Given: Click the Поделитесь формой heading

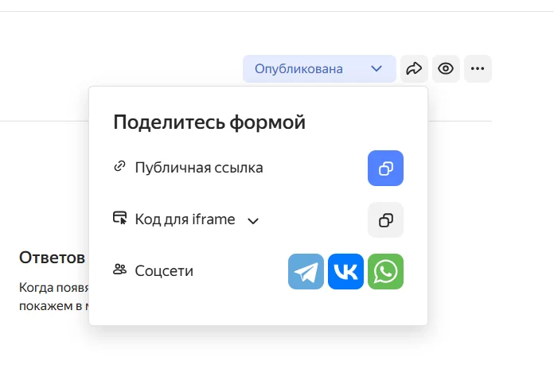Looking at the screenshot, I should (209, 122).
